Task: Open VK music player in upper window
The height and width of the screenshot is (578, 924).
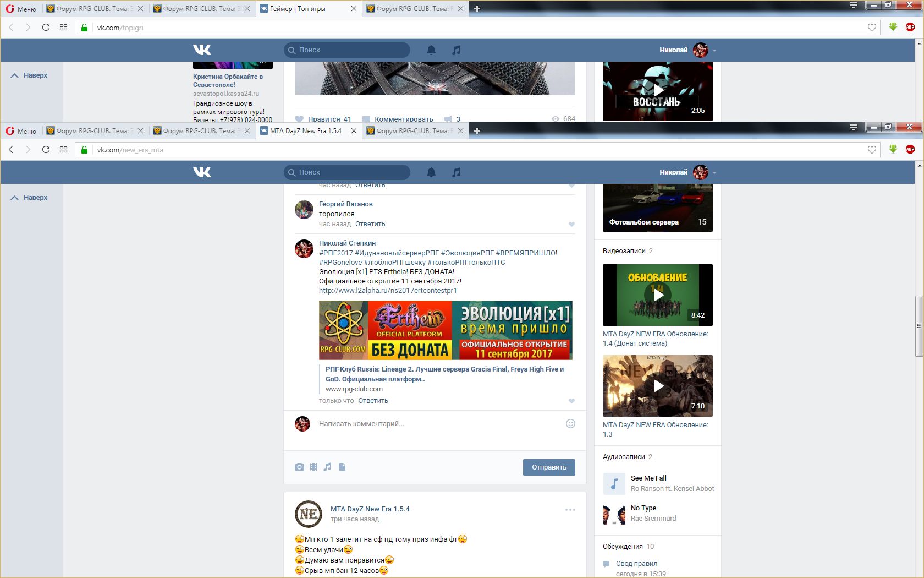Action: (456, 50)
